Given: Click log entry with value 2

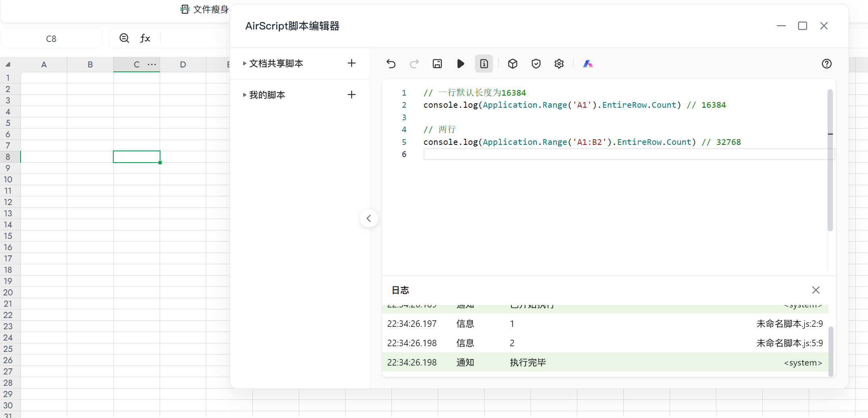Looking at the screenshot, I should click(605, 343).
